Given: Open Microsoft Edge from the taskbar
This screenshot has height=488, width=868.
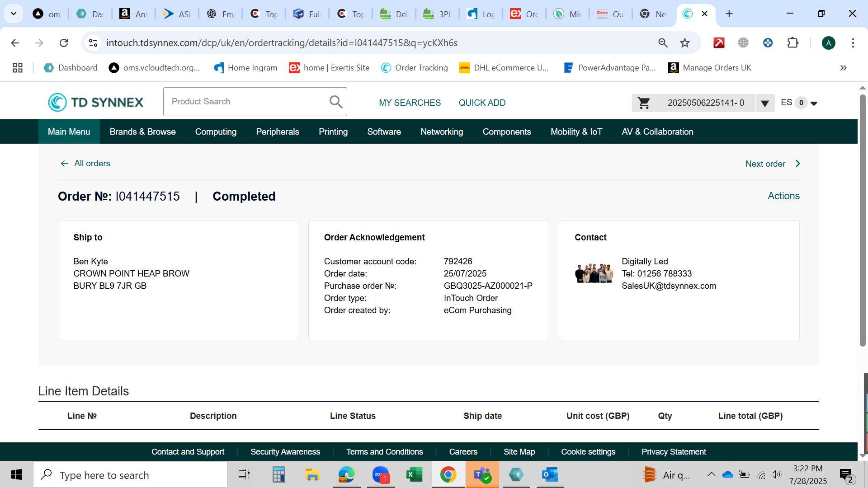Looking at the screenshot, I should tap(346, 475).
